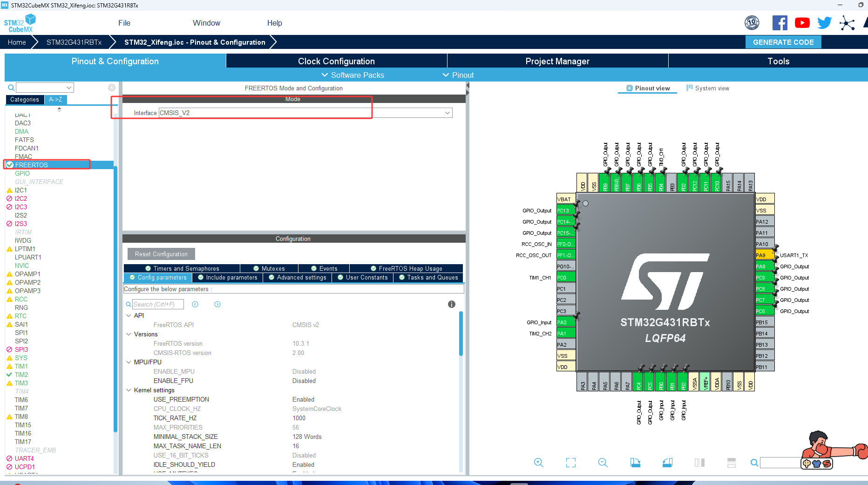Open FreeRTOS Heap Usage tab
This screenshot has width=868, height=485.
[x=407, y=268]
